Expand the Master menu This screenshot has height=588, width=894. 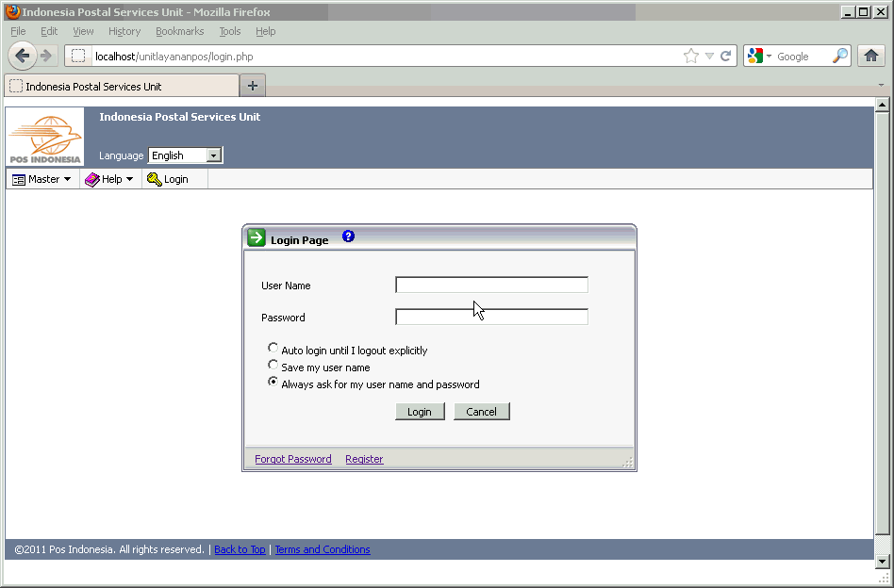click(x=42, y=179)
